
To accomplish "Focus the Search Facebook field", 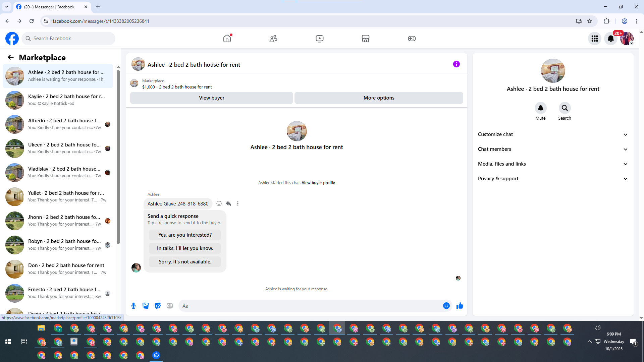I will (69, 39).
